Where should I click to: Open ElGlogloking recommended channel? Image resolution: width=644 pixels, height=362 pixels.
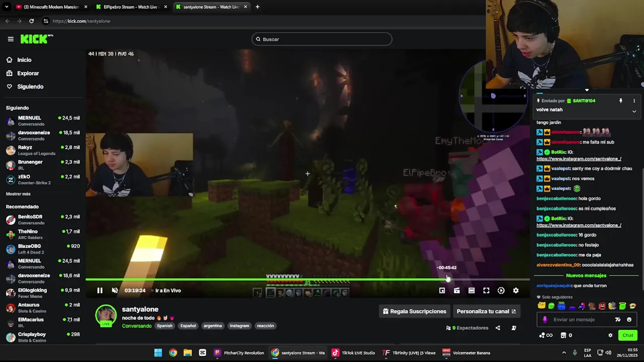point(43,293)
